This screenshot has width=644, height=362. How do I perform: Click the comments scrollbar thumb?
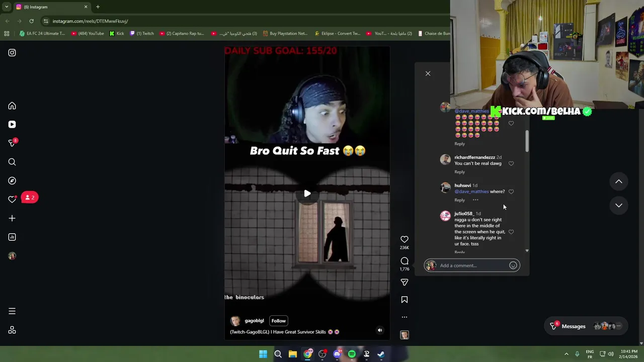pos(527,141)
